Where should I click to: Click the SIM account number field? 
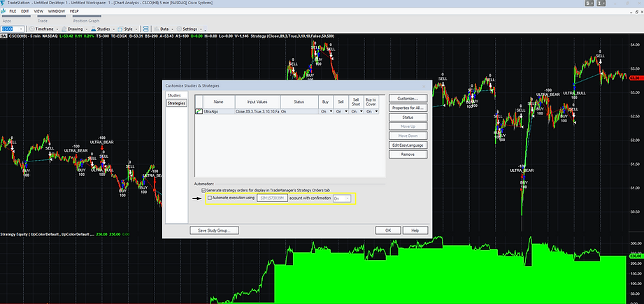pos(272,198)
